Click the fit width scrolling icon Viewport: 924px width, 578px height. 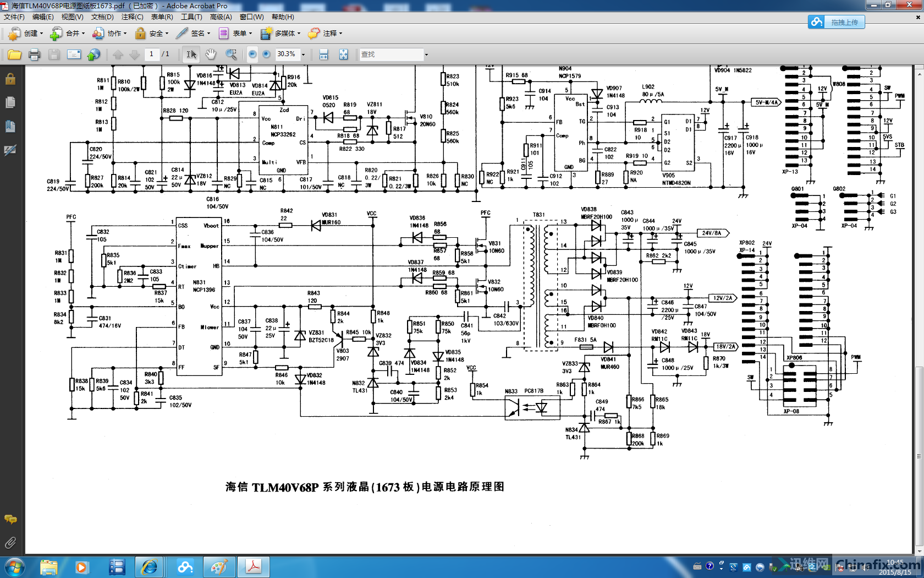click(323, 54)
